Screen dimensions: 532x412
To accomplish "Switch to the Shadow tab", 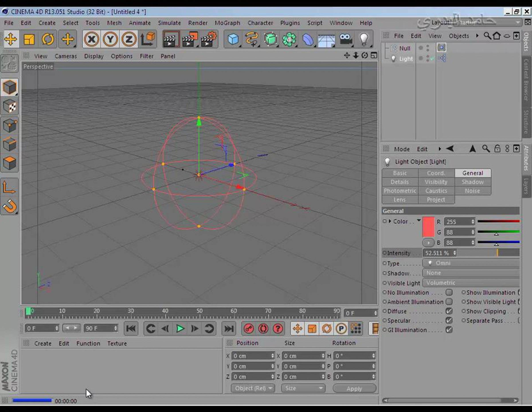I will (473, 182).
